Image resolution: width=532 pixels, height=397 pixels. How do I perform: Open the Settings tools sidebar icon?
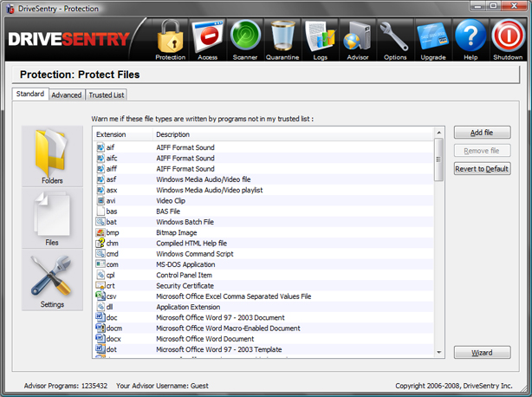point(52,280)
